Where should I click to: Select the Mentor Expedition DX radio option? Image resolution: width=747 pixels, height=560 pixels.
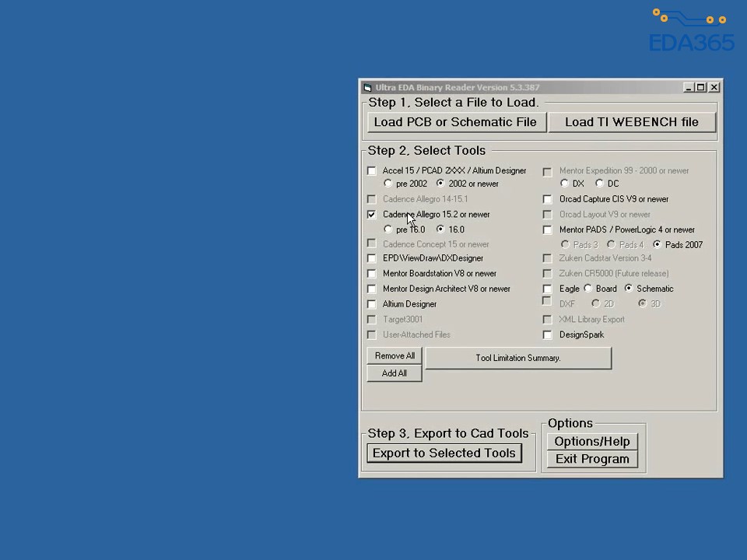(x=565, y=184)
